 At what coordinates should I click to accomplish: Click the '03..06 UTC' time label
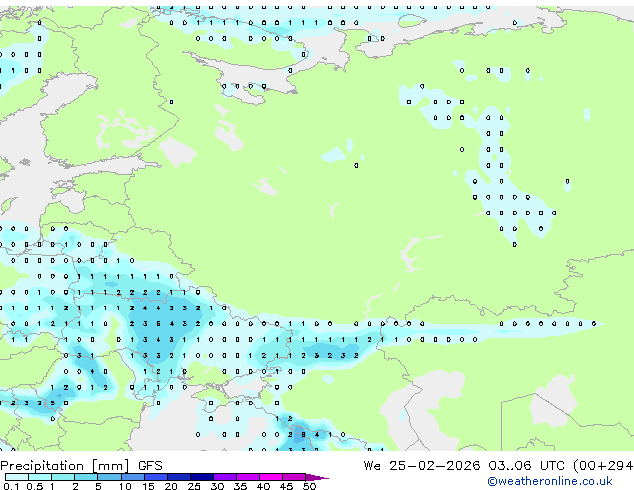pos(526,466)
